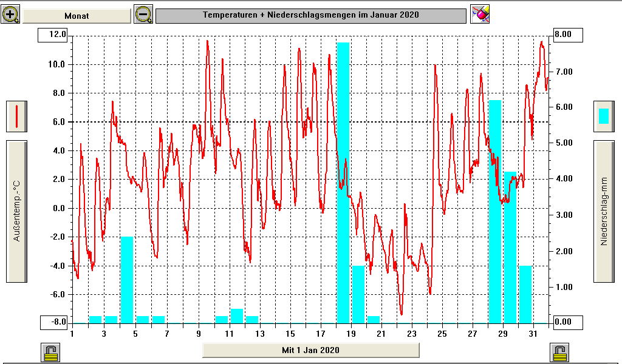The width and height of the screenshot is (622, 364).
Task: Click the precipitation bar on day 30
Action: point(525,294)
